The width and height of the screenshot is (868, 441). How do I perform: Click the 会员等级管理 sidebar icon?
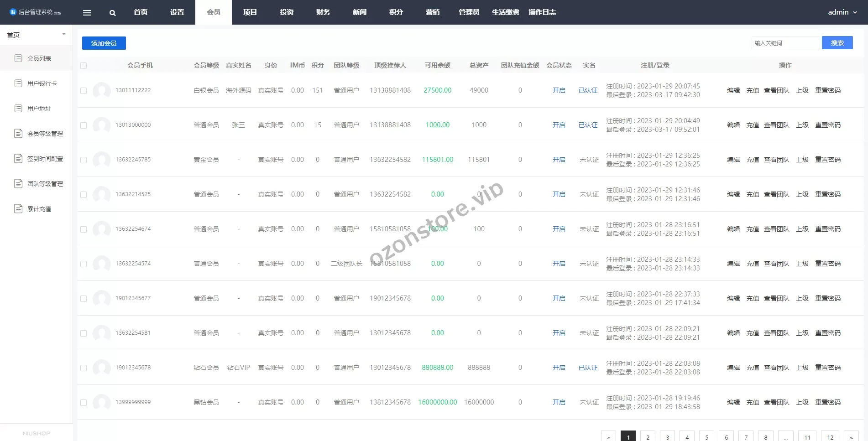(x=18, y=133)
